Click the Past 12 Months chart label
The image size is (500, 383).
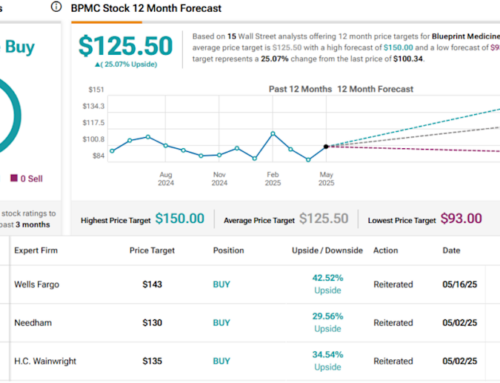[300, 89]
